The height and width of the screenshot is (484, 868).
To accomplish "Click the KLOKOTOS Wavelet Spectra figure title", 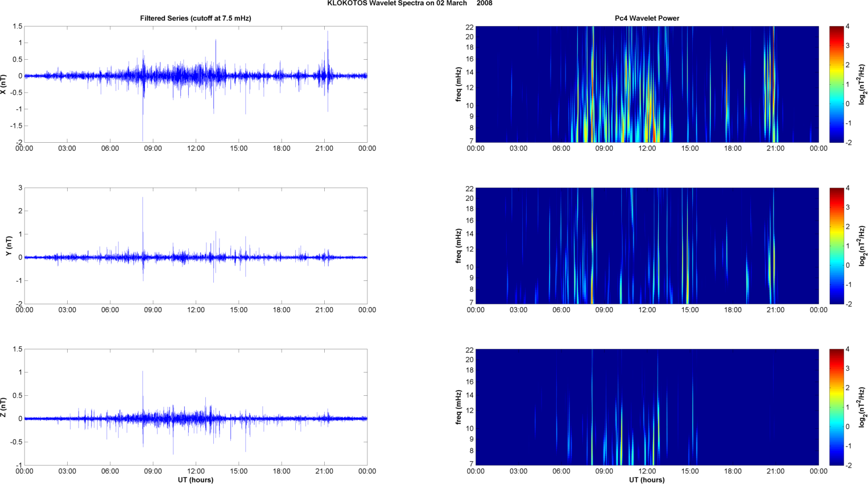I will click(x=410, y=3).
